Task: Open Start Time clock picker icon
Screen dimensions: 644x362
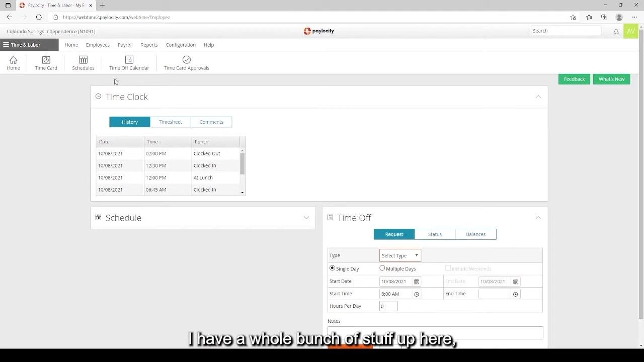Action: [417, 294]
